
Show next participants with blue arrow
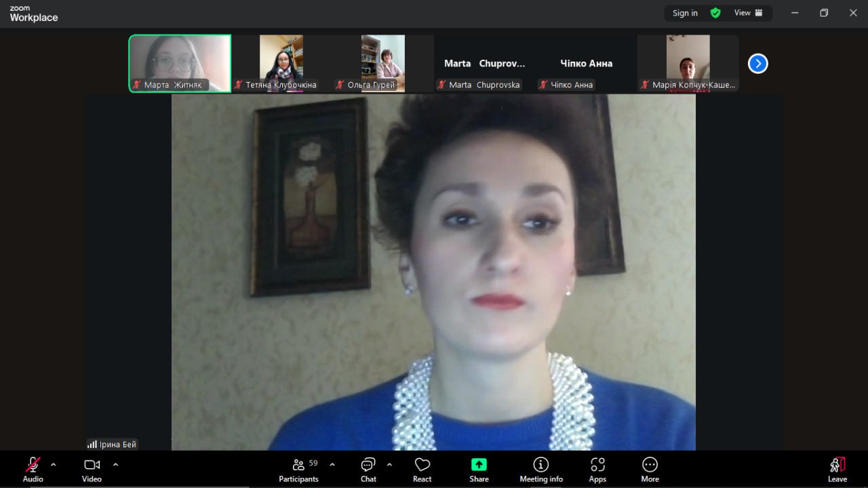pyautogui.click(x=757, y=63)
